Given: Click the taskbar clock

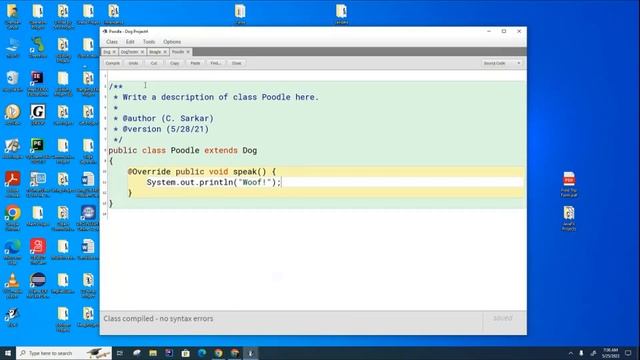Looking at the screenshot, I should pyautogui.click(x=611, y=353).
